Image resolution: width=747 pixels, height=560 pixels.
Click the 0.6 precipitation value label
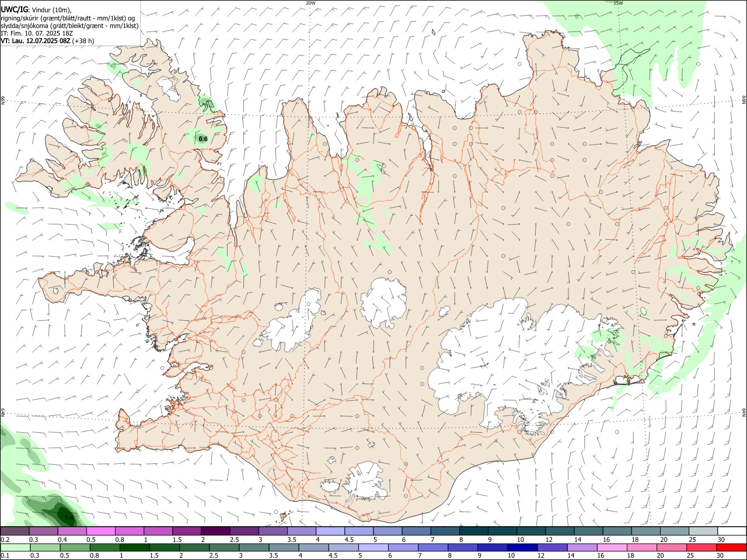203,139
